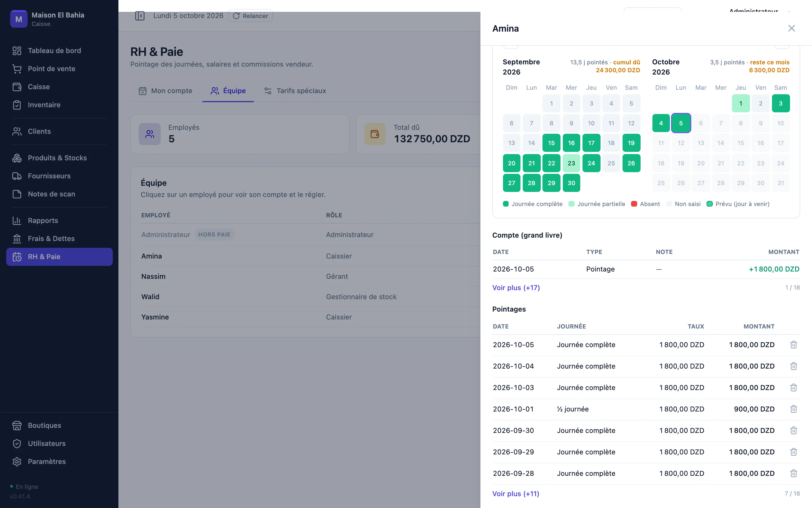The width and height of the screenshot is (812, 508).
Task: Delete the 2026-09-28 pointage entry
Action: [x=793, y=474]
